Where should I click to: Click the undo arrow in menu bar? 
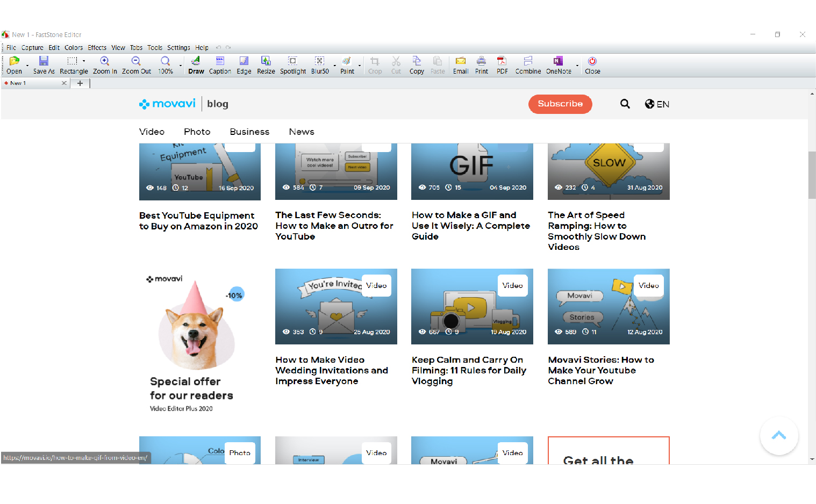click(219, 48)
